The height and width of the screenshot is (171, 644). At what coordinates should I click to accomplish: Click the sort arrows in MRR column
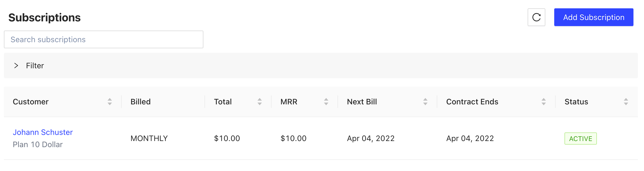tap(326, 102)
